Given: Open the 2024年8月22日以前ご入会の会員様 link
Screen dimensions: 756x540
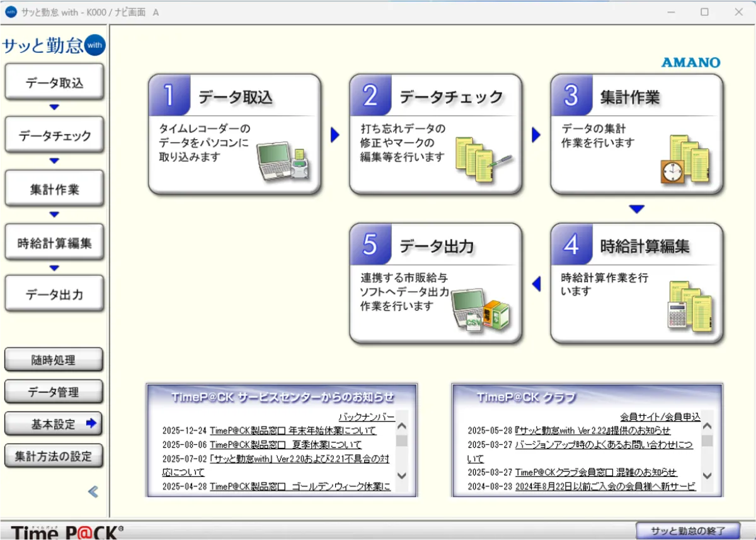Looking at the screenshot, I should [x=605, y=486].
